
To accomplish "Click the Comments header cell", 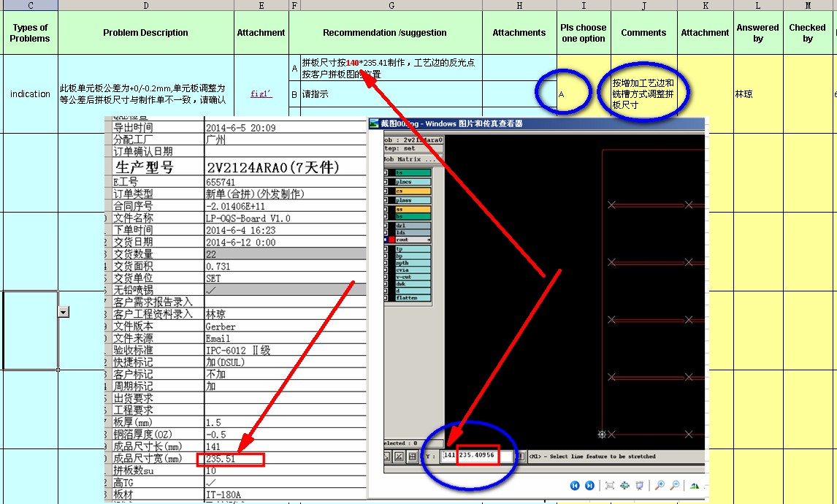I will [643, 33].
